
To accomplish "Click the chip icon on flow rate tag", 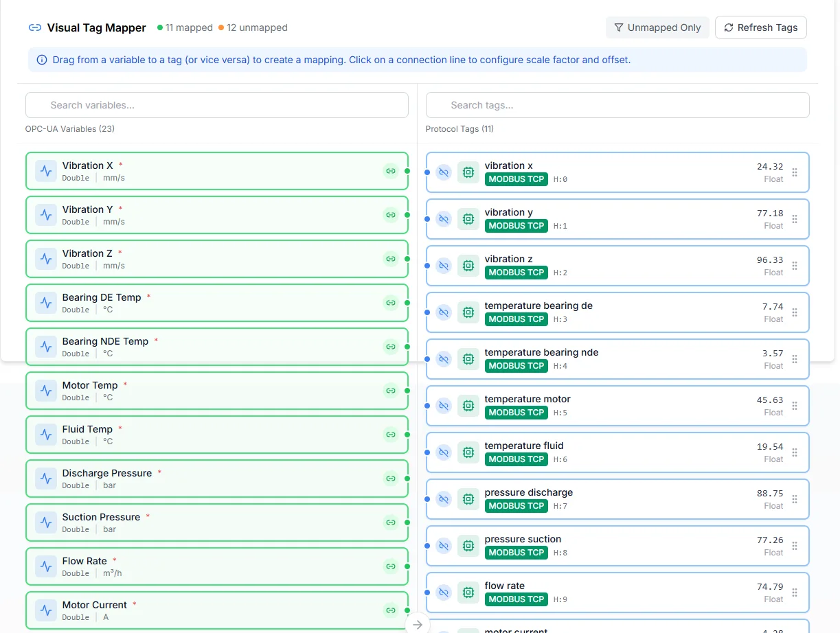I will 468,592.
